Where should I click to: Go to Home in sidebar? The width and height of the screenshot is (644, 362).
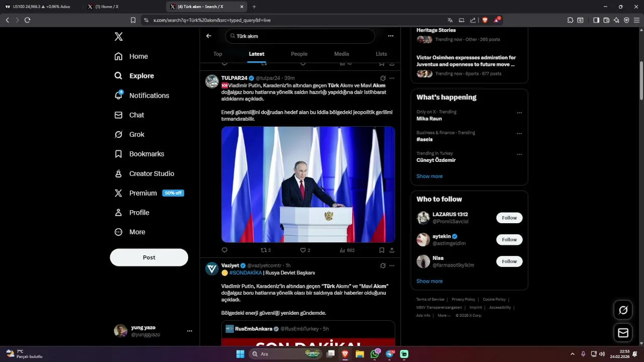click(131, 56)
